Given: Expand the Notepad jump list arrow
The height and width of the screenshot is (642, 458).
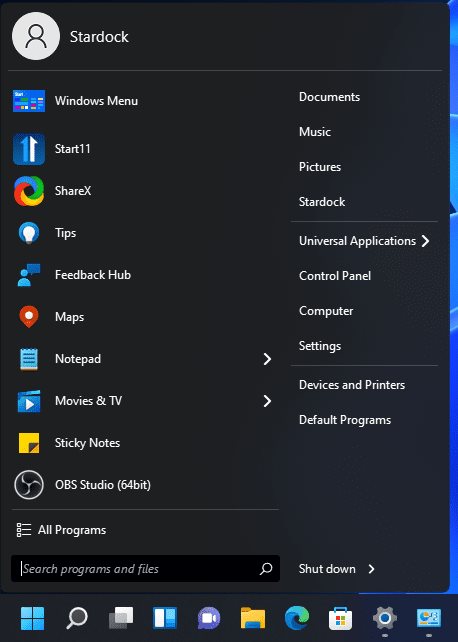Looking at the screenshot, I should [267, 359].
